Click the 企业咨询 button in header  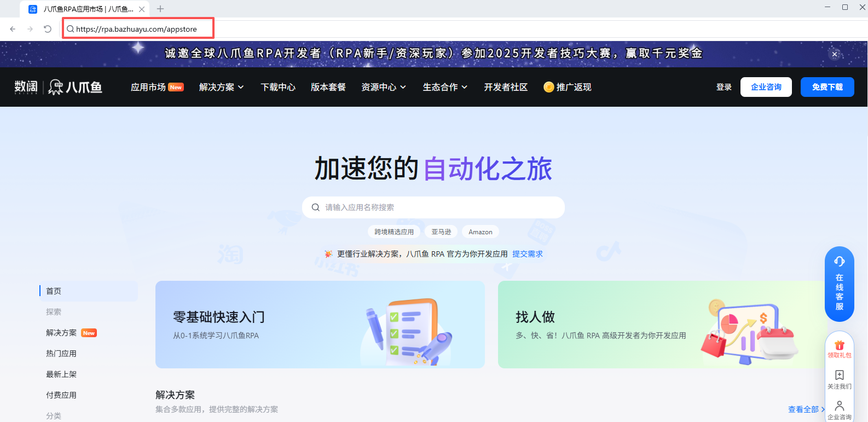click(766, 87)
